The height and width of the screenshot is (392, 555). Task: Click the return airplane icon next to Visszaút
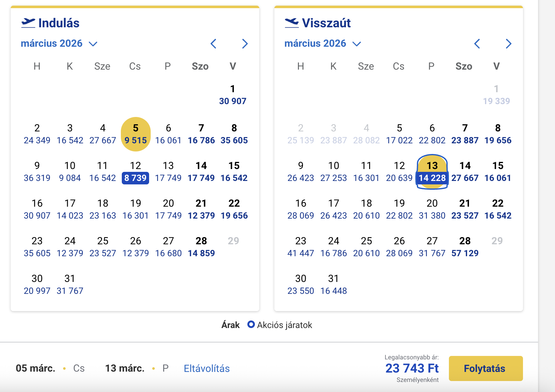pyautogui.click(x=291, y=22)
